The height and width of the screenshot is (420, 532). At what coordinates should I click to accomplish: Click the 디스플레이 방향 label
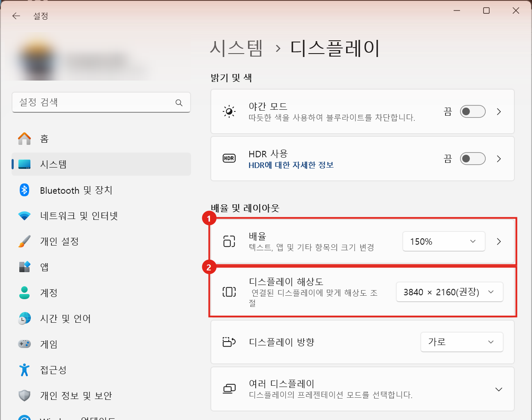click(282, 342)
